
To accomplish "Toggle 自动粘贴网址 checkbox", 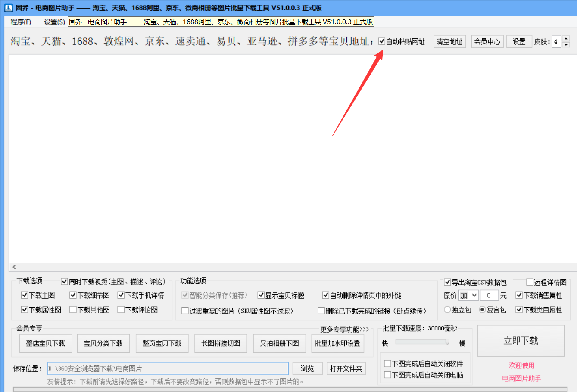I will coord(381,41).
